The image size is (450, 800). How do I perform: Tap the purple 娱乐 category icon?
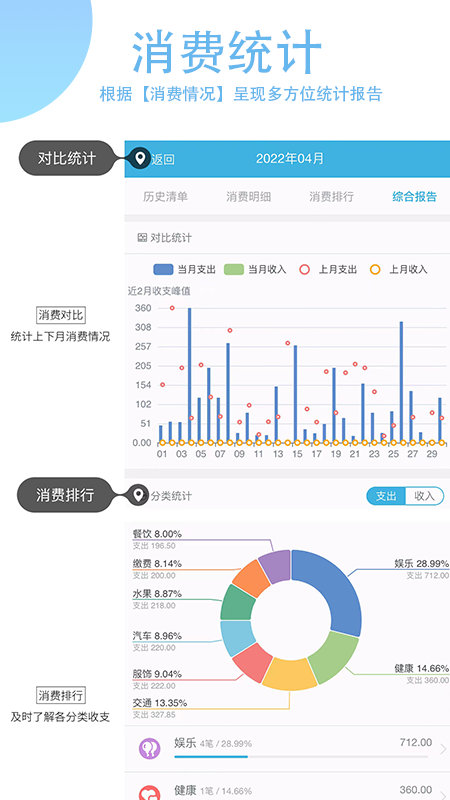(x=149, y=748)
